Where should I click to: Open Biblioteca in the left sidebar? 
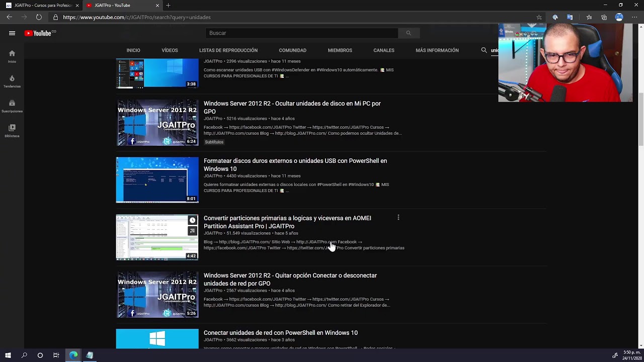point(12,131)
